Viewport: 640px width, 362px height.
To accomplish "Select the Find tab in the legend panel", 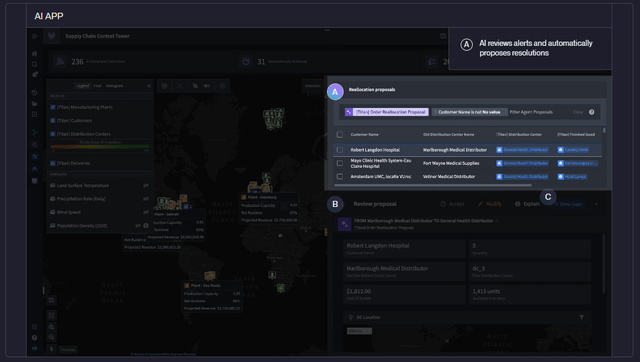I will pyautogui.click(x=97, y=86).
